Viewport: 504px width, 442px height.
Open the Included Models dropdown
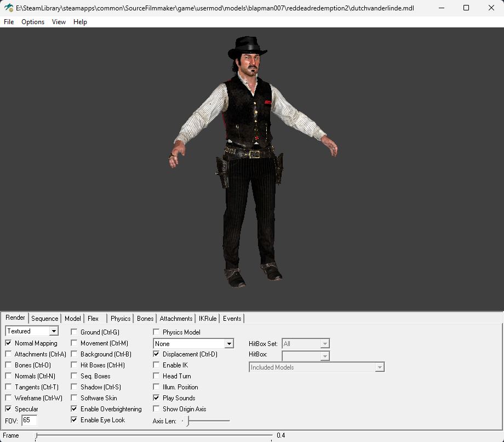pos(317,367)
